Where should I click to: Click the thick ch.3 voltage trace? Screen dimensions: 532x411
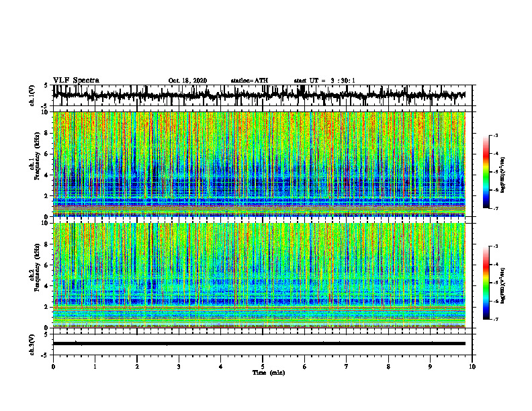pyautogui.click(x=259, y=344)
